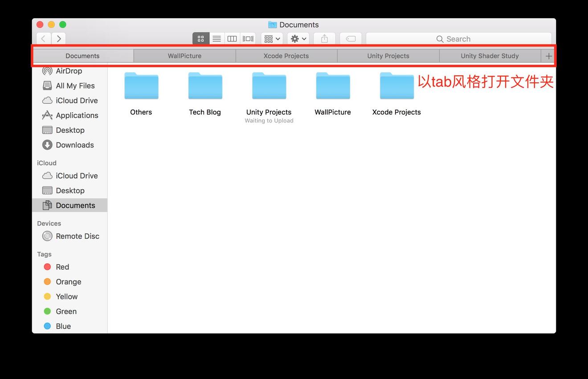The height and width of the screenshot is (379, 588).
Task: Open a new tab with the plus button
Action: pyautogui.click(x=549, y=56)
